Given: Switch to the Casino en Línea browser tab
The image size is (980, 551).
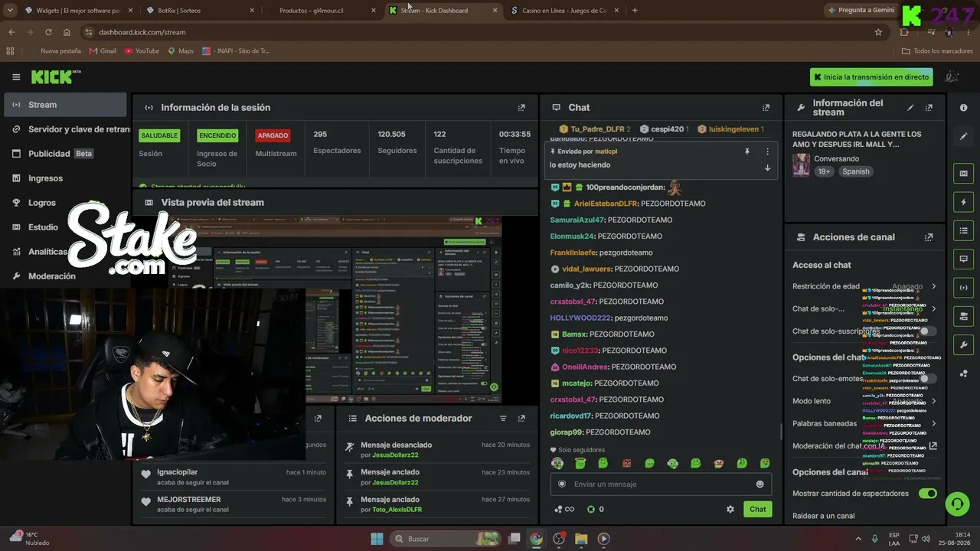Looking at the screenshot, I should tap(565, 11).
